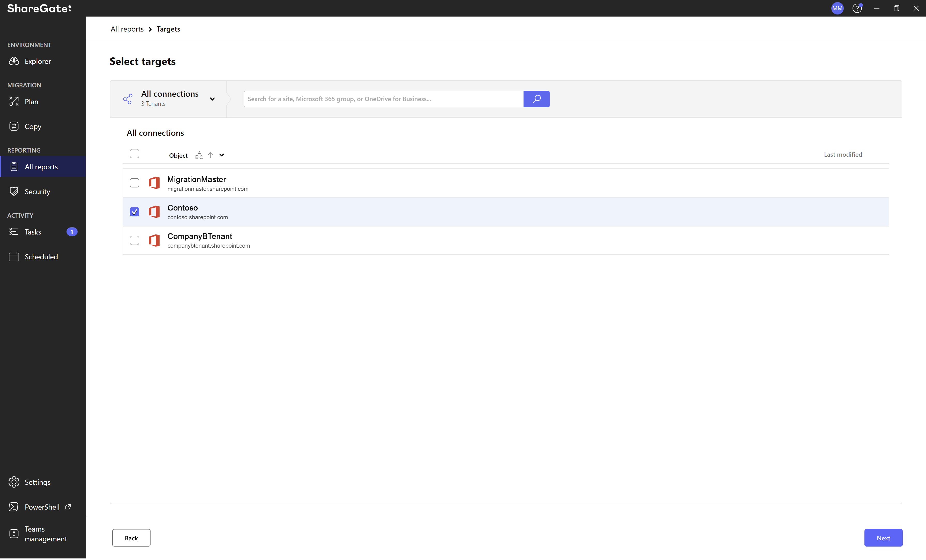Click the Targets breadcrumb
Image resolution: width=926 pixels, height=560 pixels.
[x=168, y=29]
